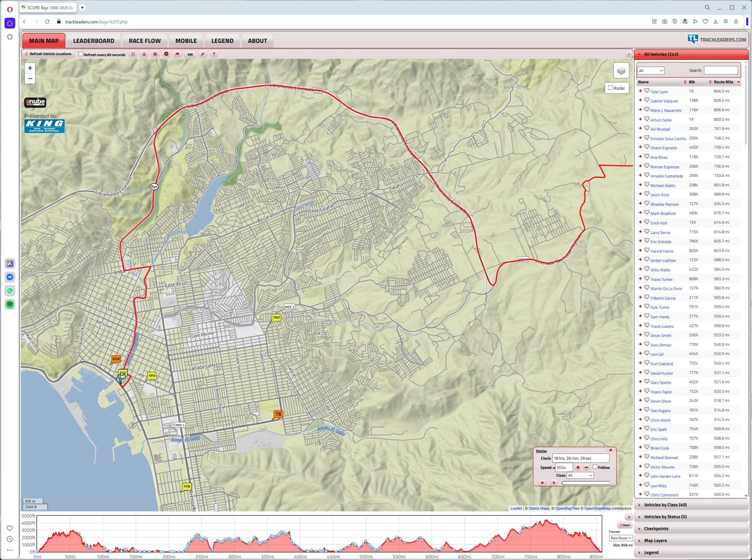The height and width of the screenshot is (560, 752).
Task: Click the red flag toolbar icon
Action: click(x=177, y=54)
